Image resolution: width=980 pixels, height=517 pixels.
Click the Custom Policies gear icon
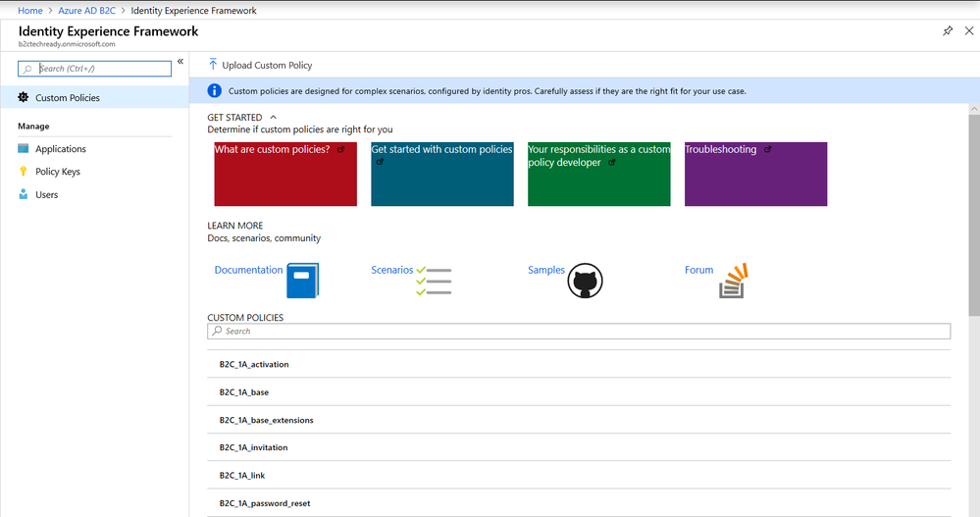pyautogui.click(x=24, y=97)
